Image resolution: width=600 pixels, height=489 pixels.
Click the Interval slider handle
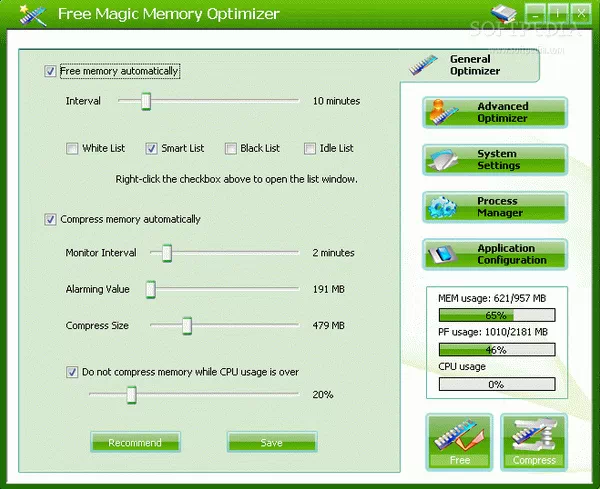[x=146, y=101]
